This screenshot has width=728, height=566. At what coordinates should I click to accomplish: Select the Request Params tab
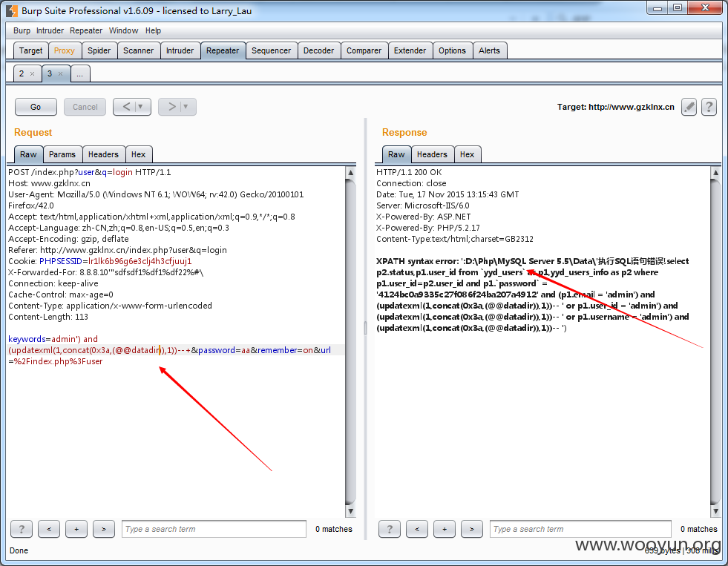tap(62, 154)
